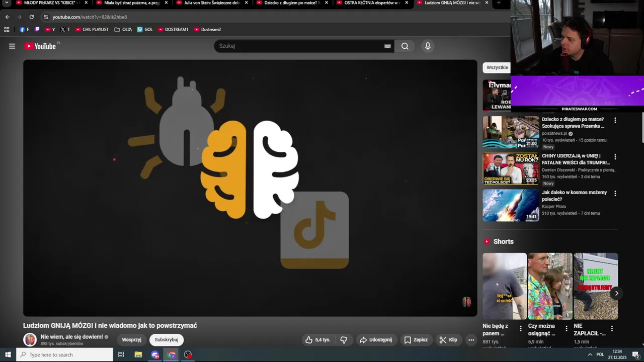This screenshot has height=362, width=644.
Task: Open the YouTube hamburger guide menu
Action: (12, 46)
